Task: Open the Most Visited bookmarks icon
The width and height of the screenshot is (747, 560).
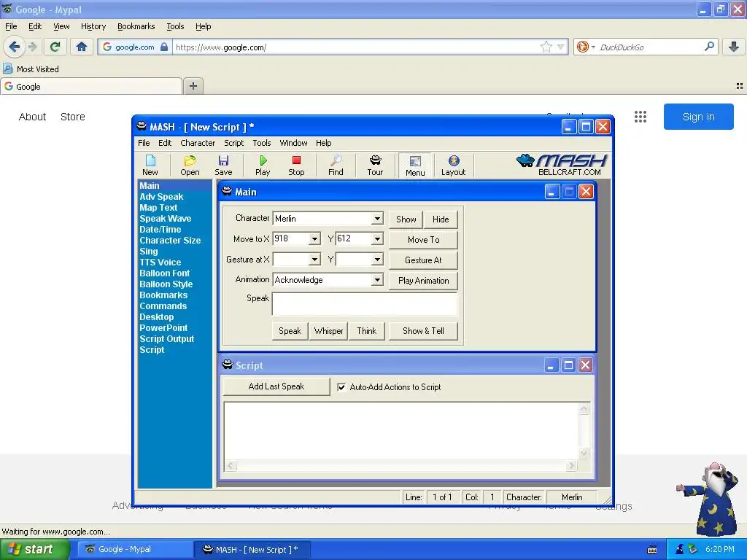Action: (7, 69)
